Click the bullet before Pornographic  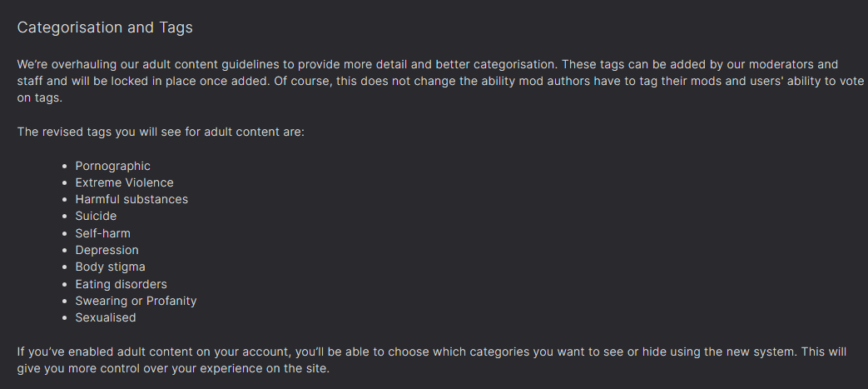pos(64,167)
